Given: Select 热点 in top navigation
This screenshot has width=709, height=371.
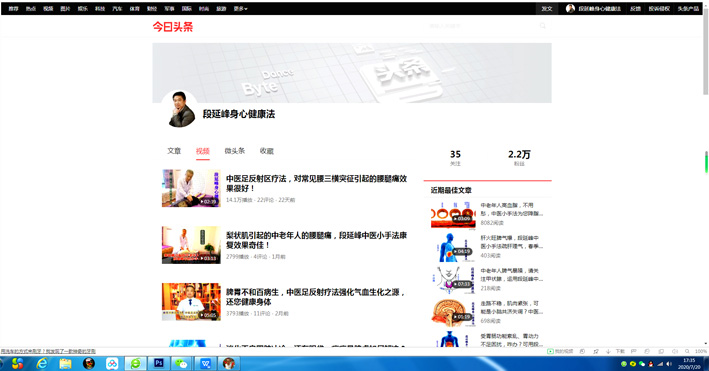Looking at the screenshot, I should [31, 9].
